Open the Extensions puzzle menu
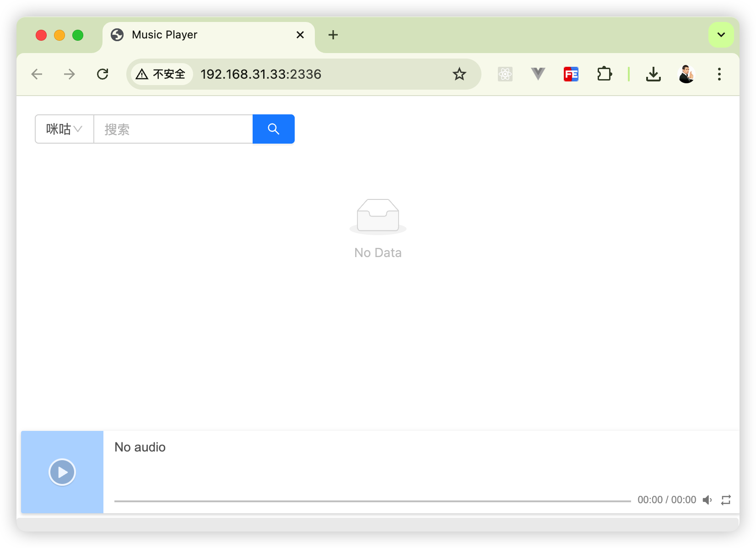Screen dimensions: 756x548 604,74
